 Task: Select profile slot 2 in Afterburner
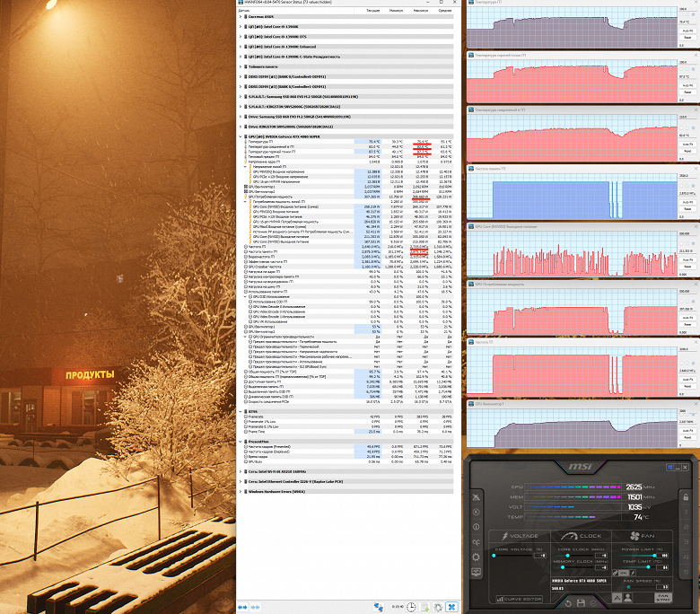pos(687,527)
